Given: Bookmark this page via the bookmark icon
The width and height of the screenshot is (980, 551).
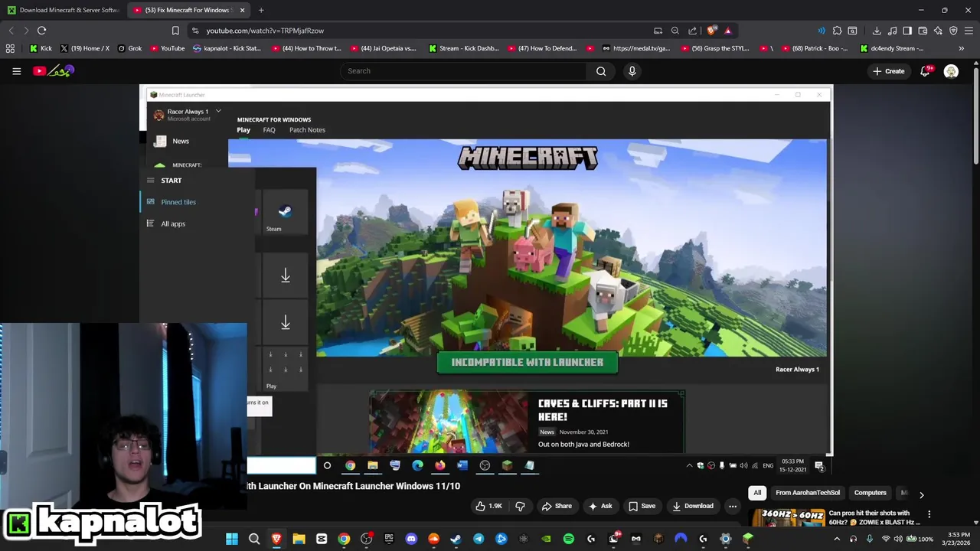Looking at the screenshot, I should 175,31.
